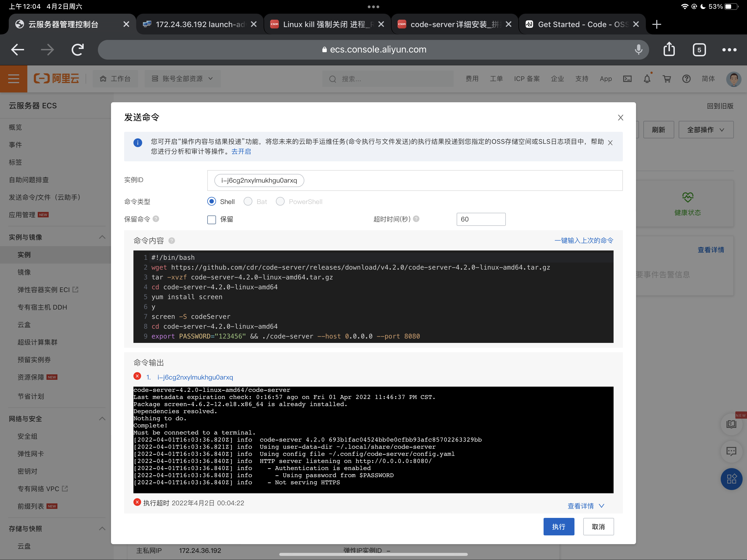This screenshot has width=747, height=560.
Task: Select the Bat radio button
Action: point(248,202)
